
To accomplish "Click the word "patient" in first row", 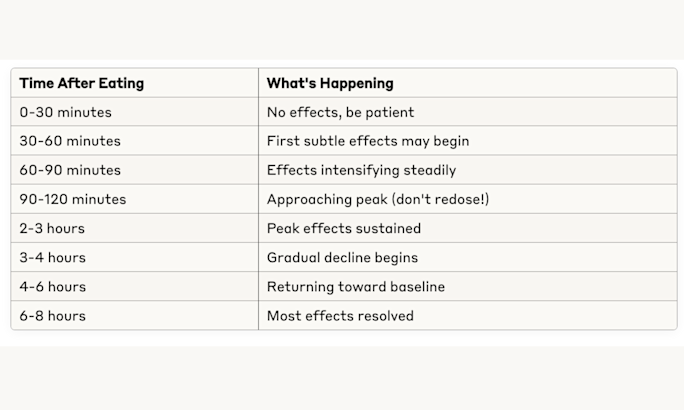I will (x=390, y=112).
